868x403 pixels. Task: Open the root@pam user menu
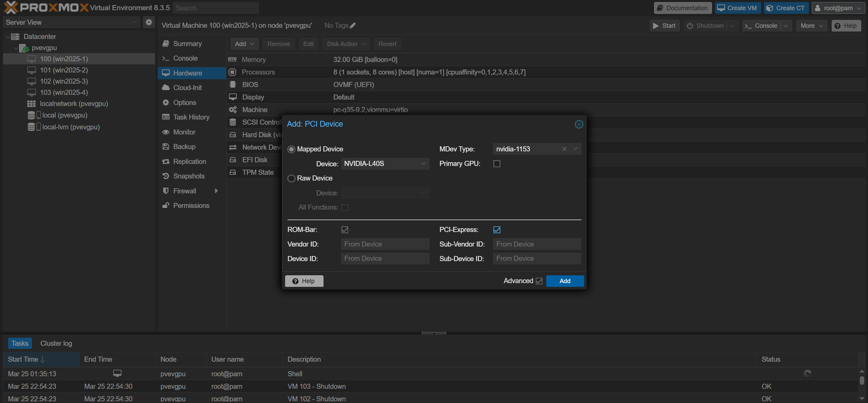(x=838, y=8)
